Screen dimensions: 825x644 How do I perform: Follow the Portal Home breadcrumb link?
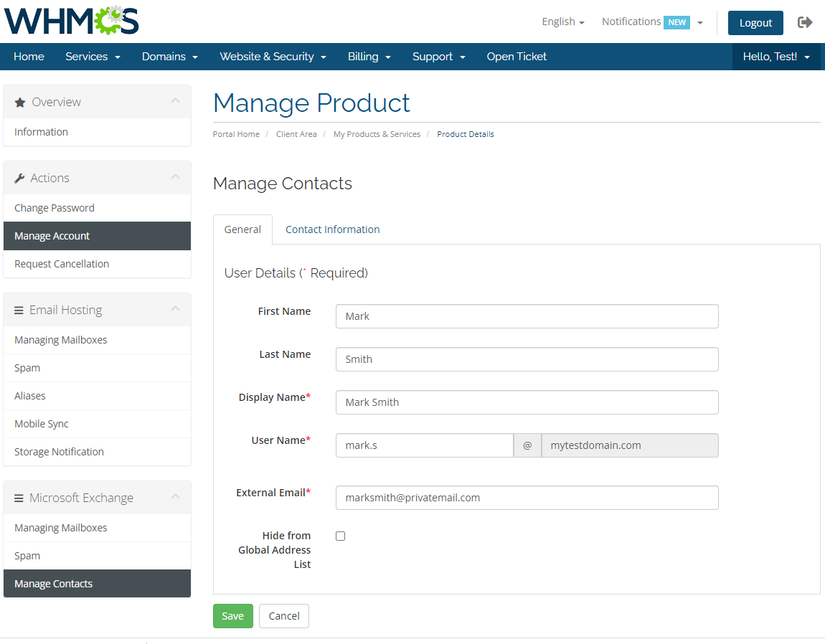point(236,134)
